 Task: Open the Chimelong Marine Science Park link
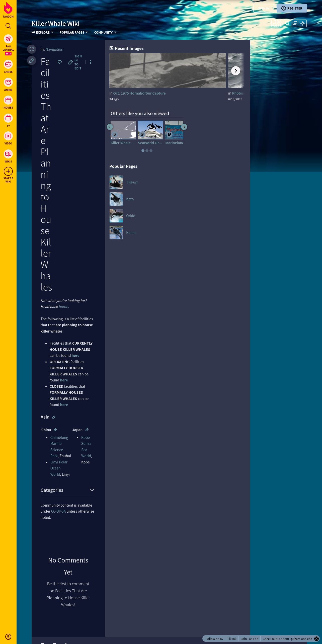59,447
